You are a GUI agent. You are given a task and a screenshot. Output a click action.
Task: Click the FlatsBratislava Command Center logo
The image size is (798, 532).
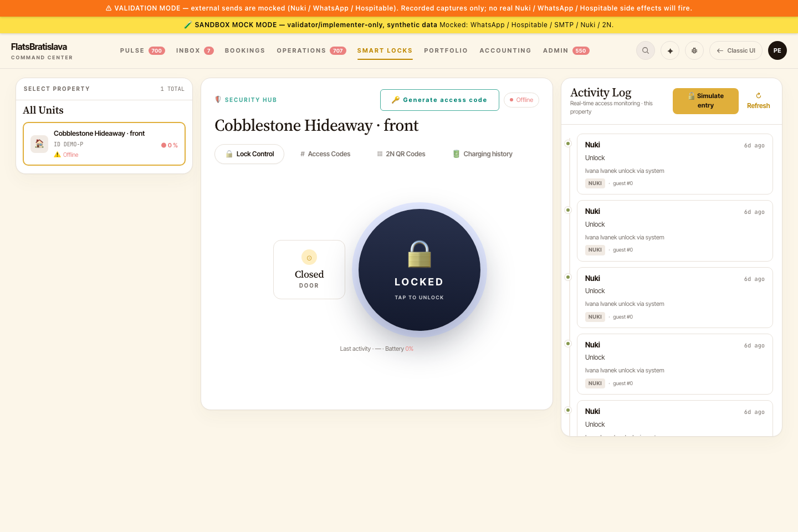click(x=42, y=50)
